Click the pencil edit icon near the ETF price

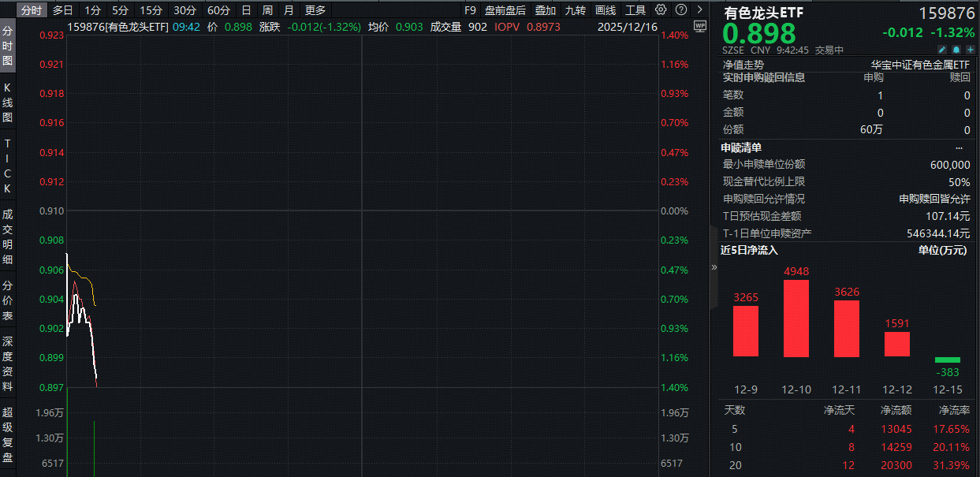click(x=943, y=49)
